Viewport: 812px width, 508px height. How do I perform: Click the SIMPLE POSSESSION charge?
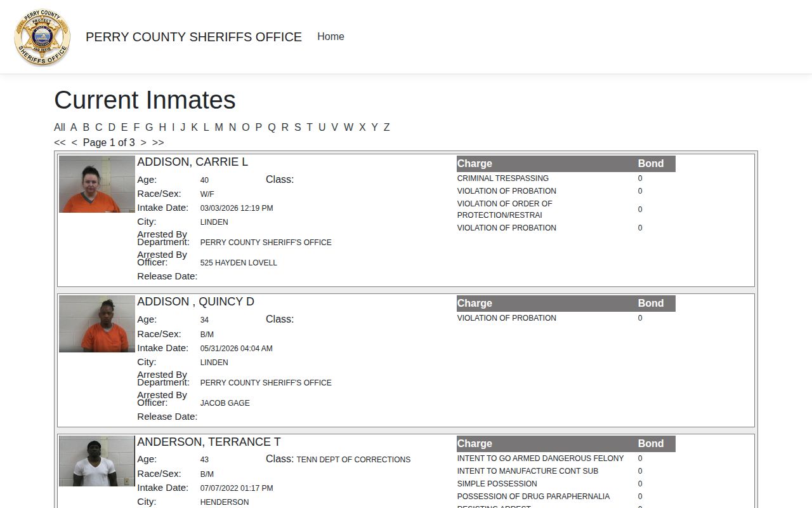pos(497,484)
